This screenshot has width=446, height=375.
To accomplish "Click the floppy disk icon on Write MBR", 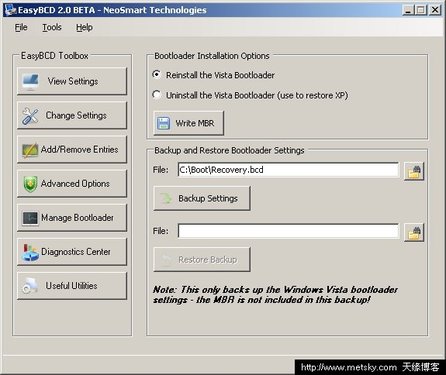I will pyautogui.click(x=163, y=123).
